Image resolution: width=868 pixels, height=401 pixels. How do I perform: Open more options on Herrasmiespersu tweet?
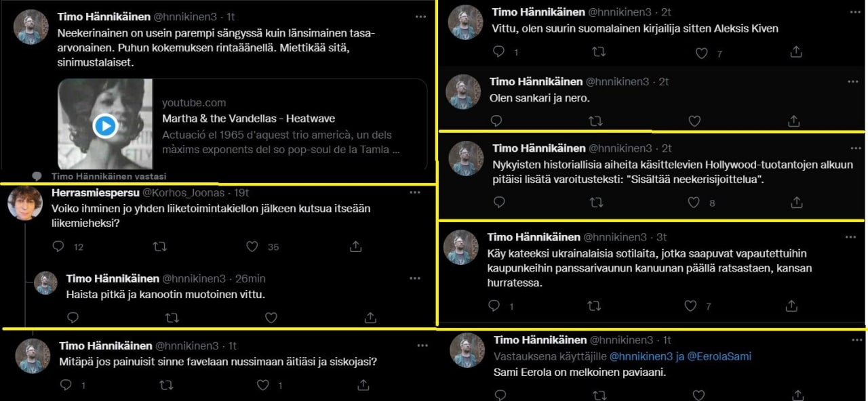pyautogui.click(x=414, y=193)
